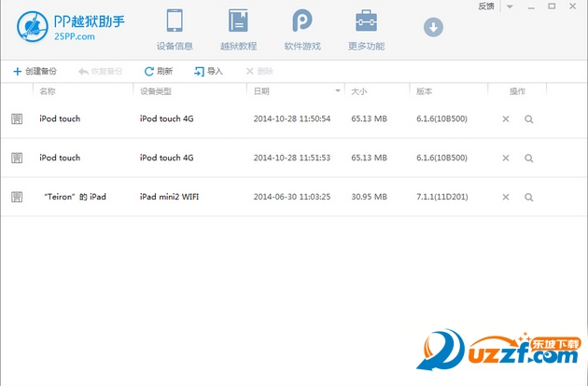The image size is (588, 386).
Task: Click the date 2014-10-28 11:51:53
Action: (292, 159)
